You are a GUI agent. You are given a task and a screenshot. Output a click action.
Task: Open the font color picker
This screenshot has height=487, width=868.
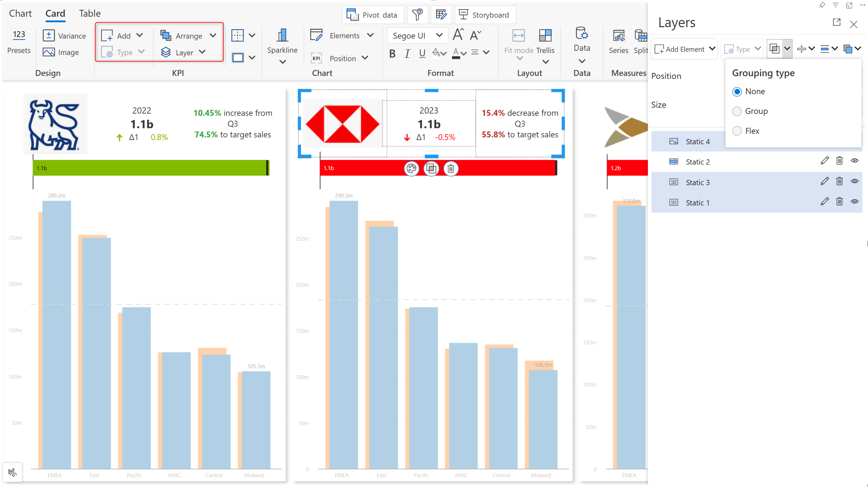point(459,53)
